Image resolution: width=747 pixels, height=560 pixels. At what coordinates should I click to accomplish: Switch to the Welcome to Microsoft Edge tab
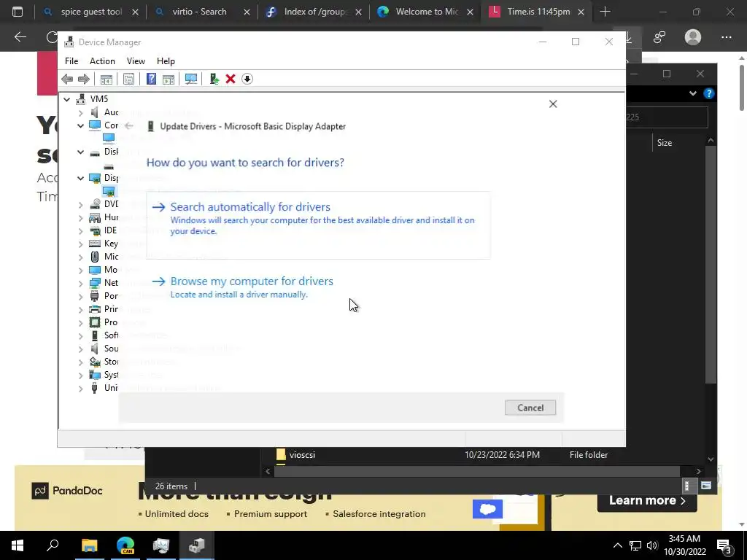click(426, 12)
